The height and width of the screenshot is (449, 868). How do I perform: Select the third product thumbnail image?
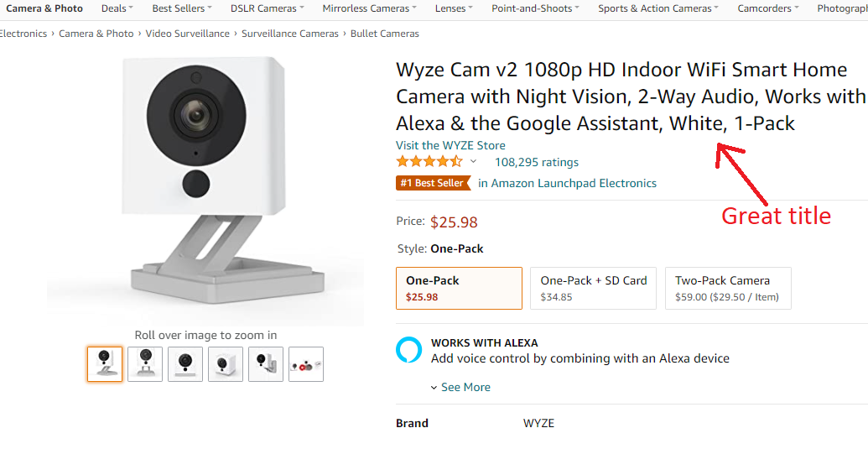(x=185, y=364)
